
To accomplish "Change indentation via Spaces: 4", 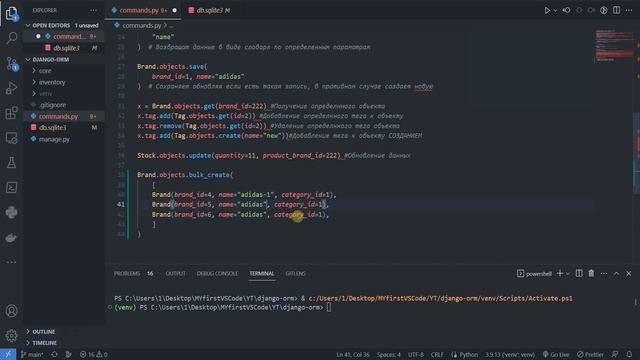I will click(x=389, y=354).
